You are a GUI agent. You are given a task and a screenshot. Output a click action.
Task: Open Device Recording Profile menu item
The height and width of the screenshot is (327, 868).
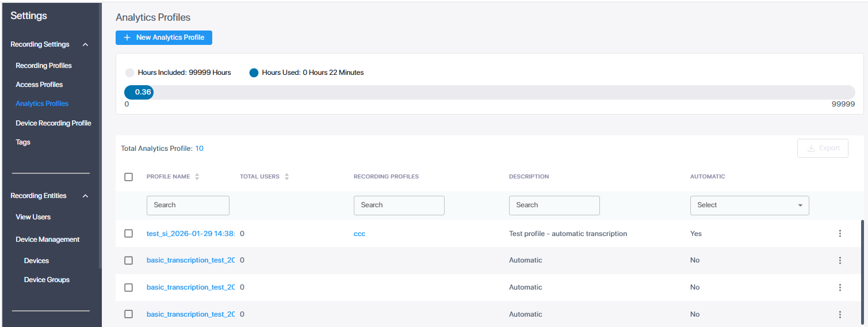tap(53, 123)
